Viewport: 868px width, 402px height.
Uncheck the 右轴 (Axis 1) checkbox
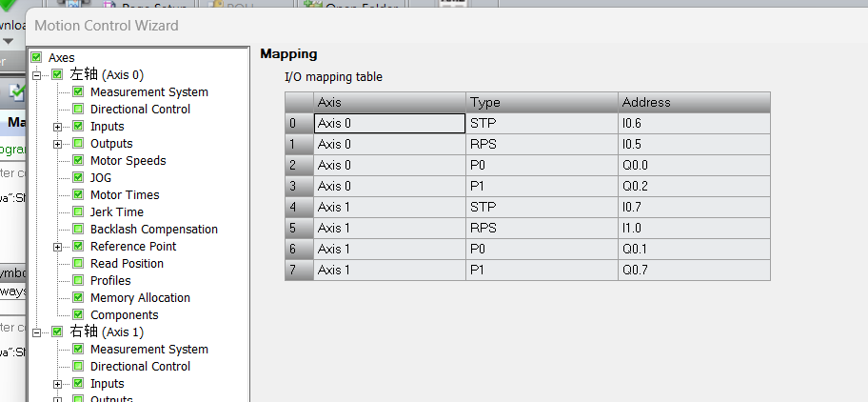pyautogui.click(x=57, y=332)
